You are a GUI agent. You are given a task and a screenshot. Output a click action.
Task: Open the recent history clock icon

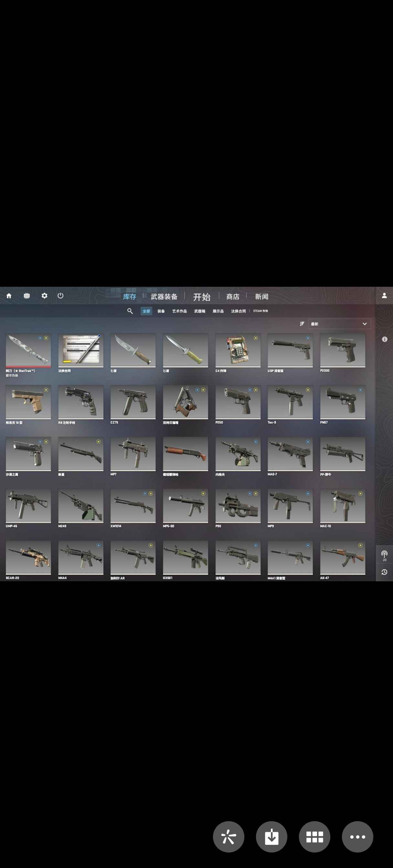pos(384,572)
